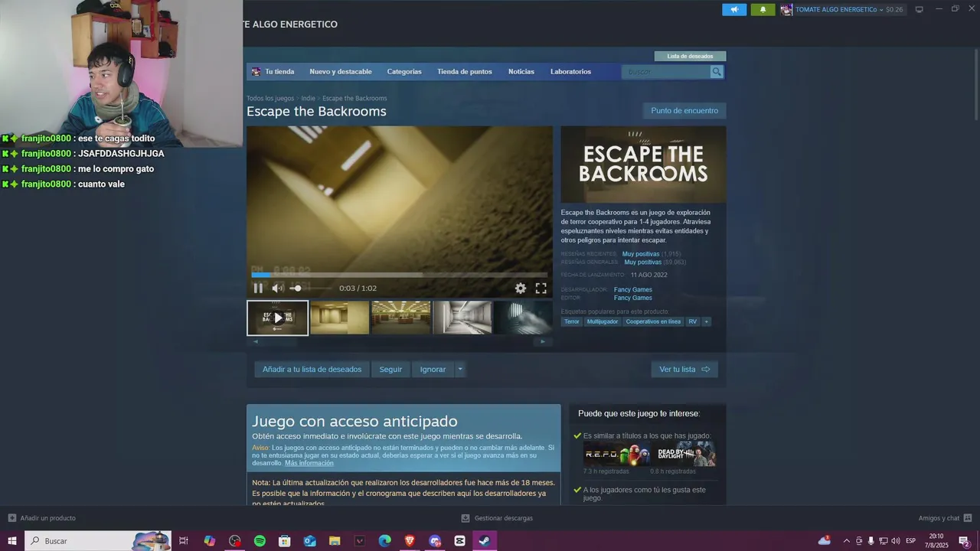Open the Noticias tab
The width and height of the screenshot is (980, 551).
click(521, 72)
